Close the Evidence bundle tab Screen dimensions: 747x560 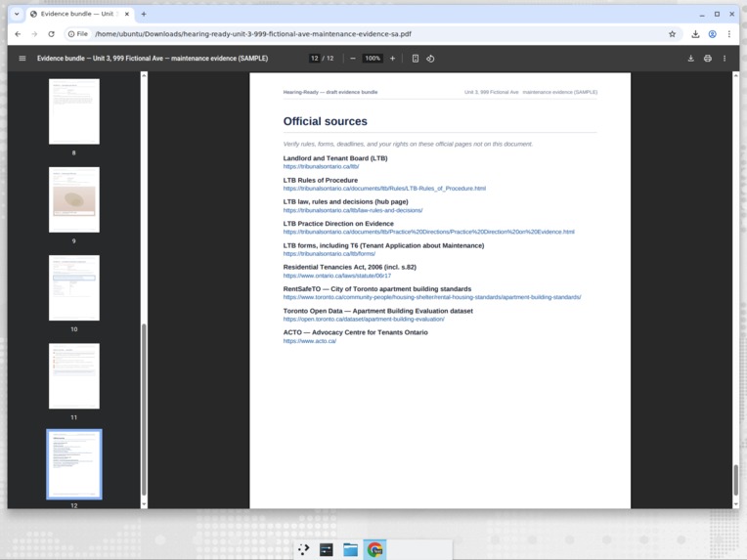pyautogui.click(x=127, y=14)
